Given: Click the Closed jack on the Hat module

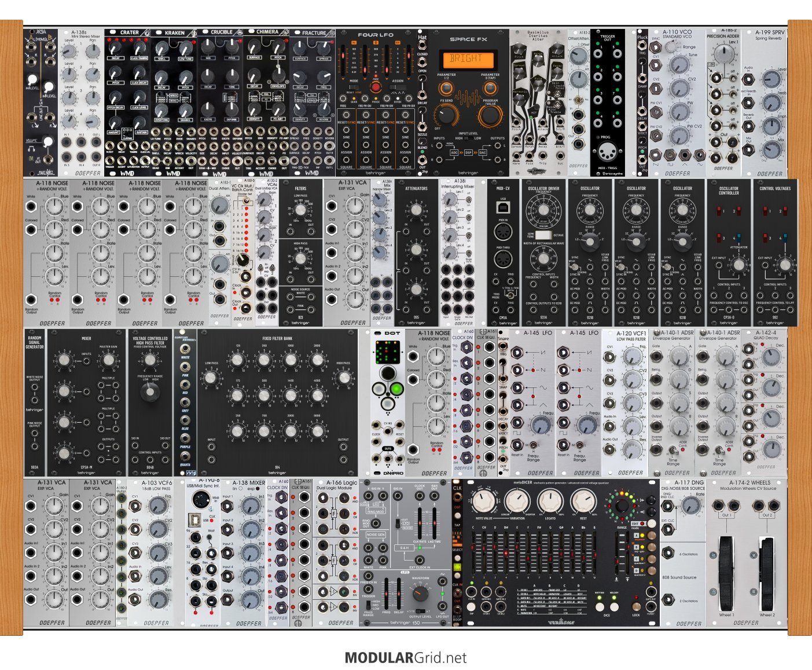Looking at the screenshot, I should (422, 46).
